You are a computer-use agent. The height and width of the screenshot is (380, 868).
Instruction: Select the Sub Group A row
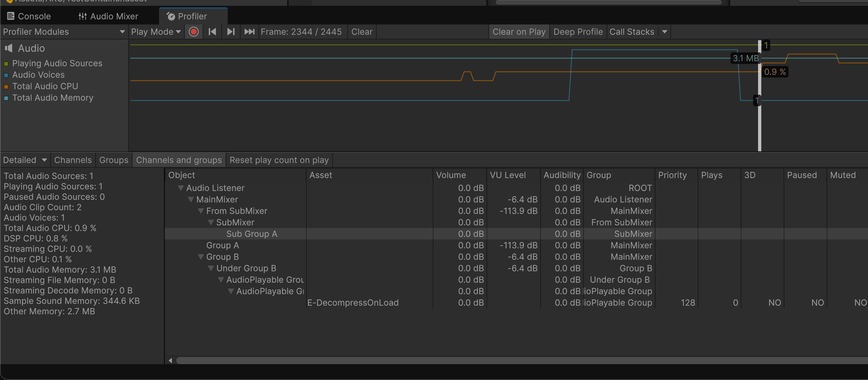pyautogui.click(x=251, y=234)
